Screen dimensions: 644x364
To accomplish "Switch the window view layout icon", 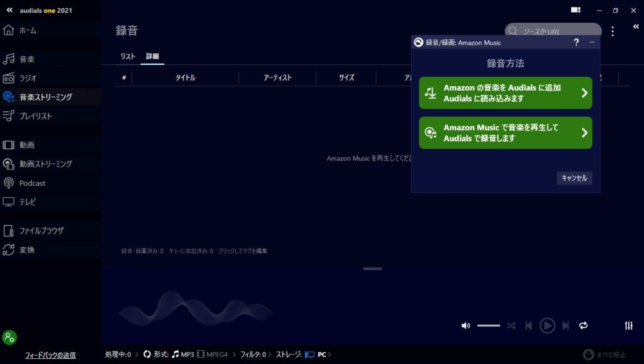I will click(575, 10).
